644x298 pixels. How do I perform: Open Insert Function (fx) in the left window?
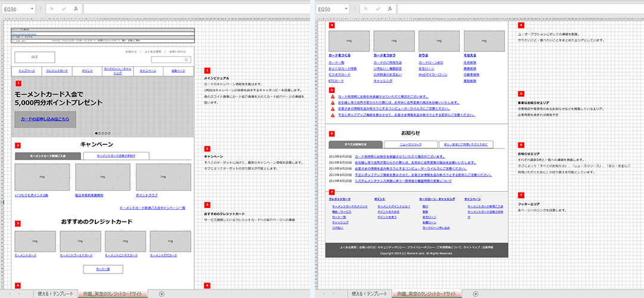coord(76,10)
